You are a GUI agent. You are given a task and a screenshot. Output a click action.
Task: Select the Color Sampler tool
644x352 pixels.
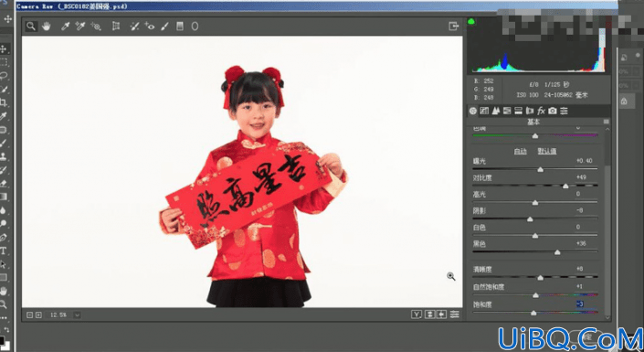pos(80,27)
